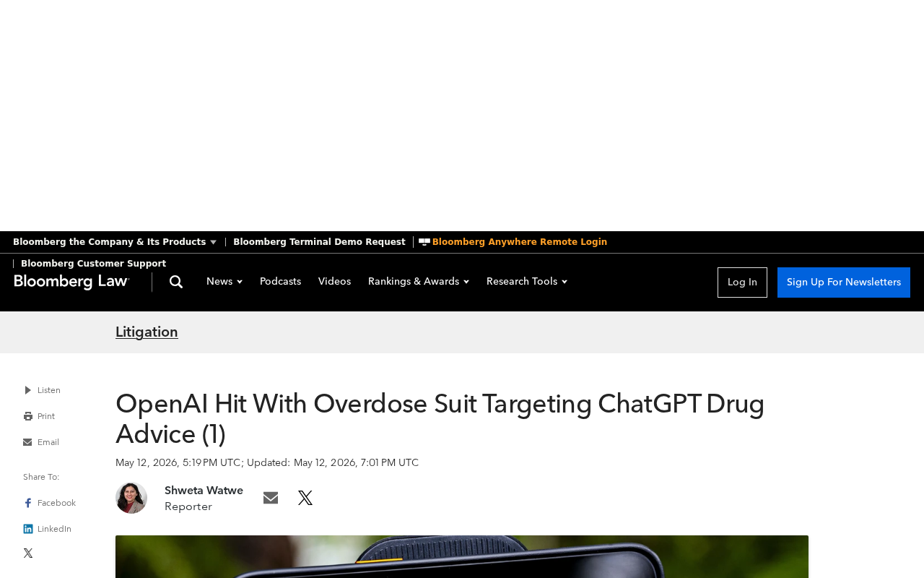The width and height of the screenshot is (924, 578).
Task: Click the Print printer icon
Action: pos(28,416)
